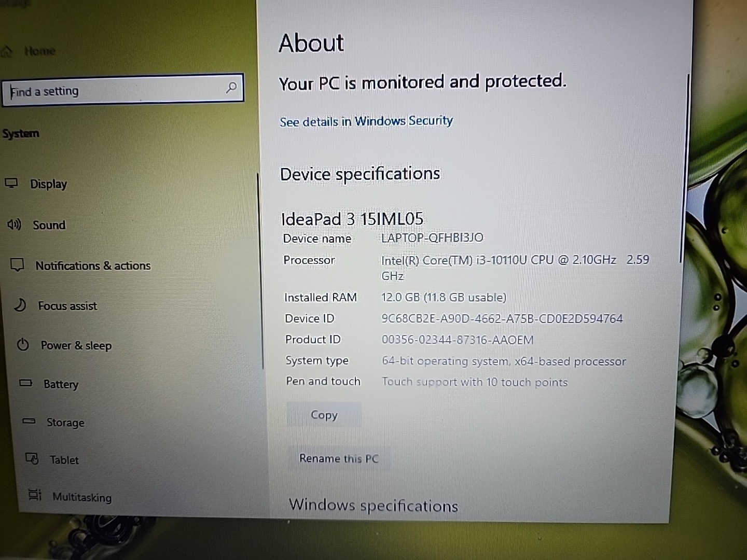Go to Storage settings

click(x=65, y=423)
